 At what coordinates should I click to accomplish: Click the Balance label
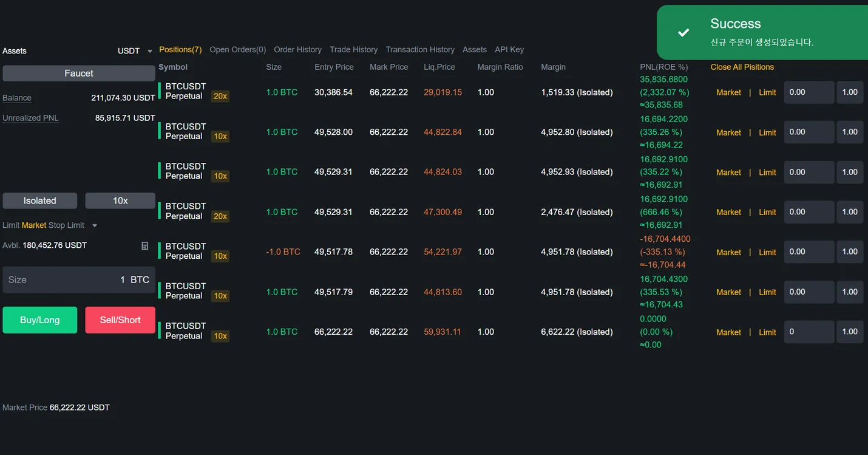(x=17, y=98)
